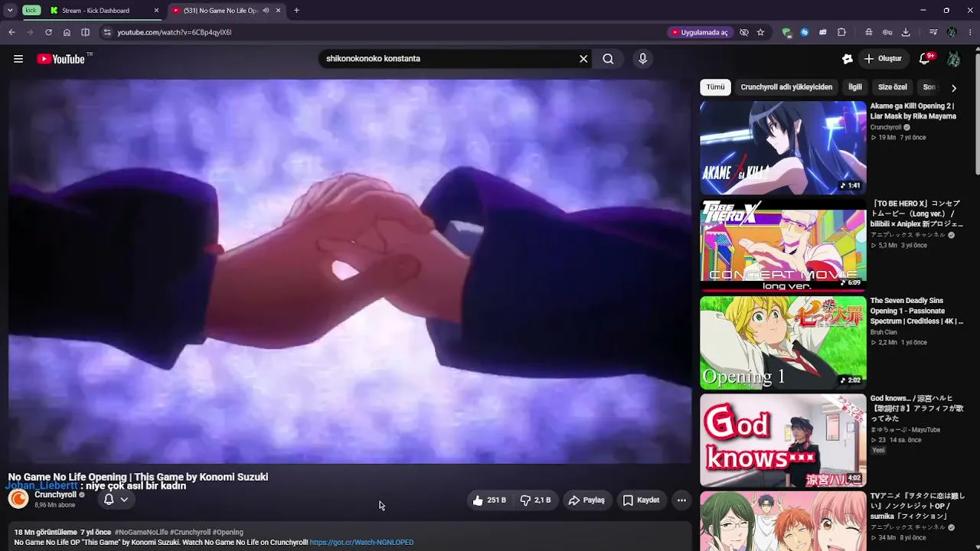Open the YouTube guide hamburger menu
The height and width of the screenshot is (551, 980).
click(18, 59)
